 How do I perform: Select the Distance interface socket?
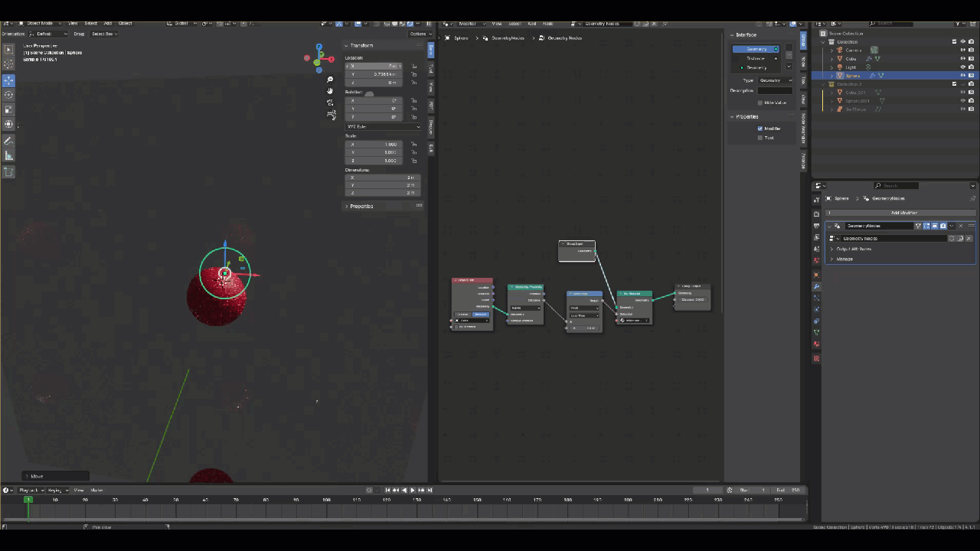pyautogui.click(x=756, y=58)
